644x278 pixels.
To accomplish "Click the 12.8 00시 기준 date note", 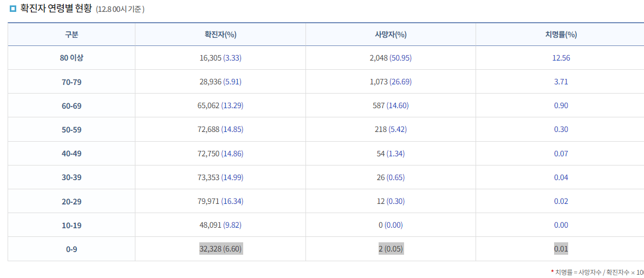I will (x=120, y=9).
